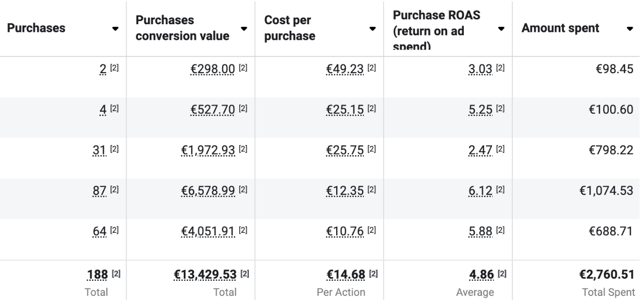
Task: Select the €25.15 cost per purchase value
Action: tap(346, 110)
